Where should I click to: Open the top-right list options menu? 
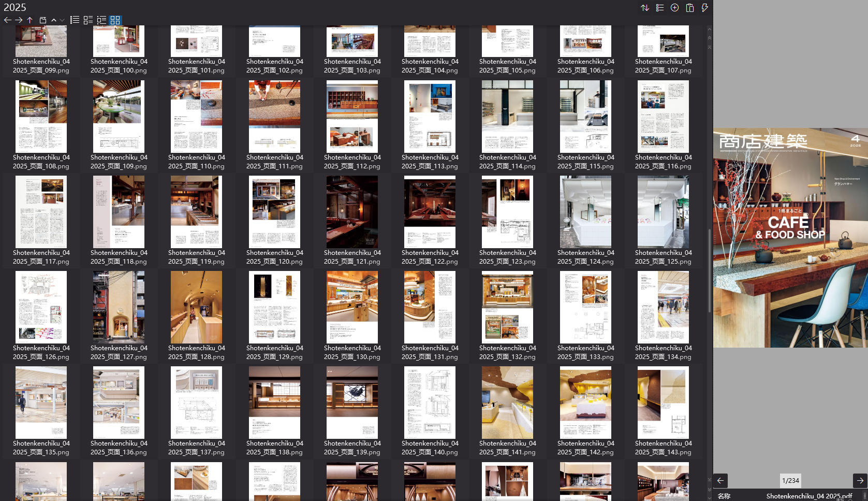(660, 8)
